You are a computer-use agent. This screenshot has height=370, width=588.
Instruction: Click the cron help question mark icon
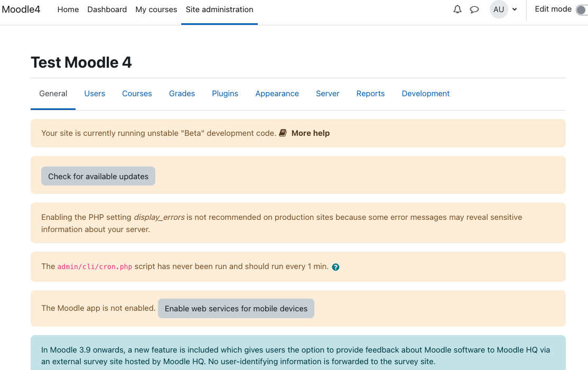tap(335, 267)
